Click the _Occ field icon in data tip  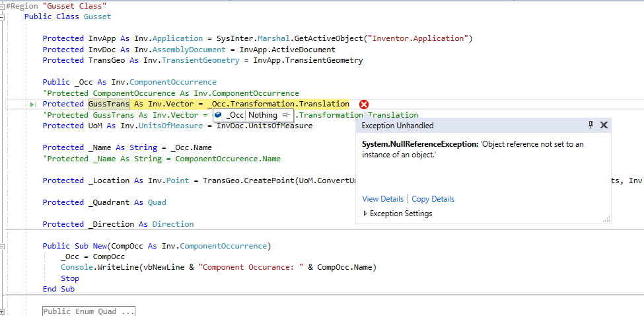click(218, 115)
